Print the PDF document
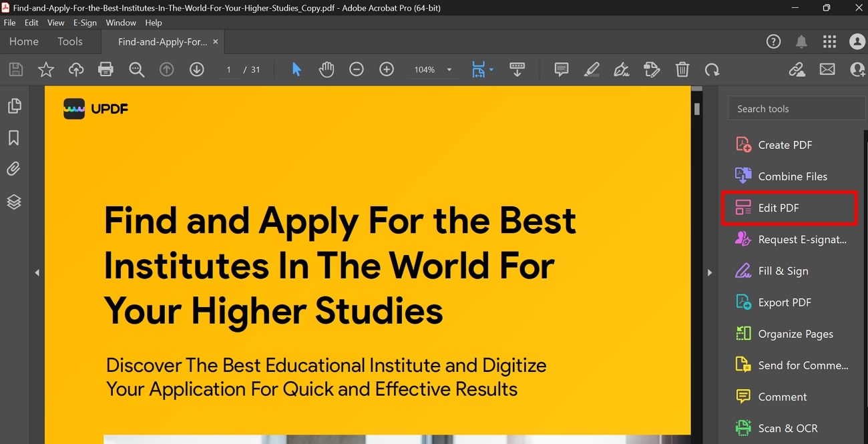Viewport: 868px width, 444px height. 105,69
